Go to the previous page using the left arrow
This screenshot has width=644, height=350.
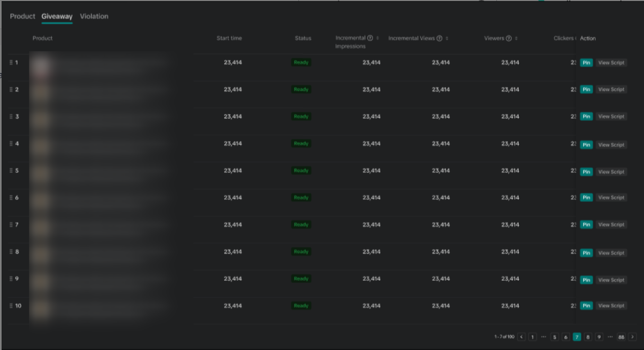tap(521, 337)
